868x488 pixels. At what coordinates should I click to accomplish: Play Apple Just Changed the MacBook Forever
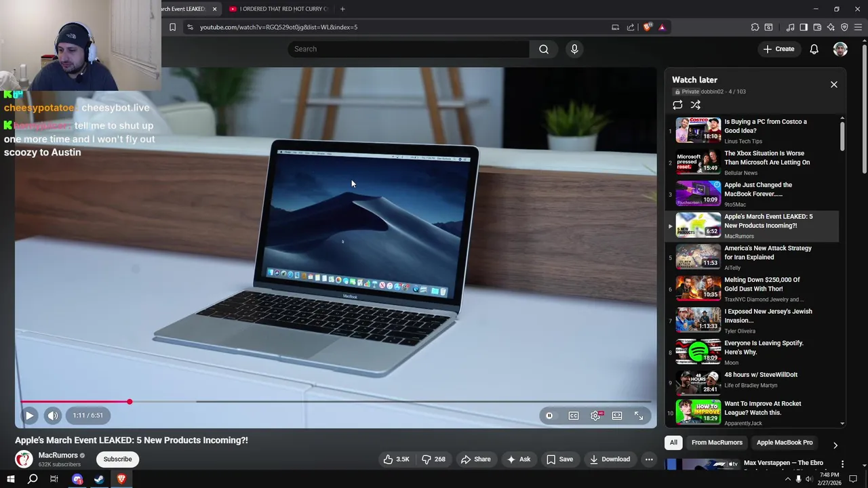click(x=753, y=194)
